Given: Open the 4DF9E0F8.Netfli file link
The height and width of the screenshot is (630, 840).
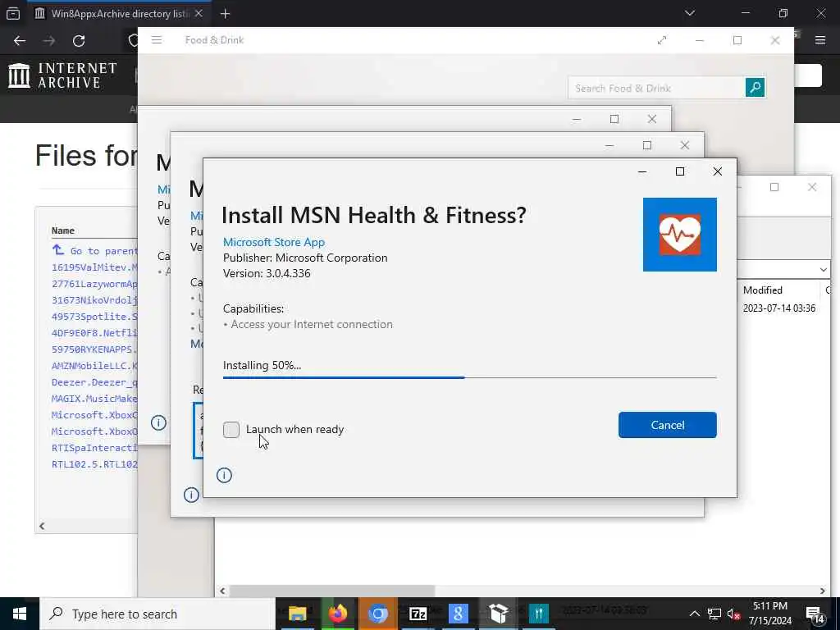Looking at the screenshot, I should 94,333.
